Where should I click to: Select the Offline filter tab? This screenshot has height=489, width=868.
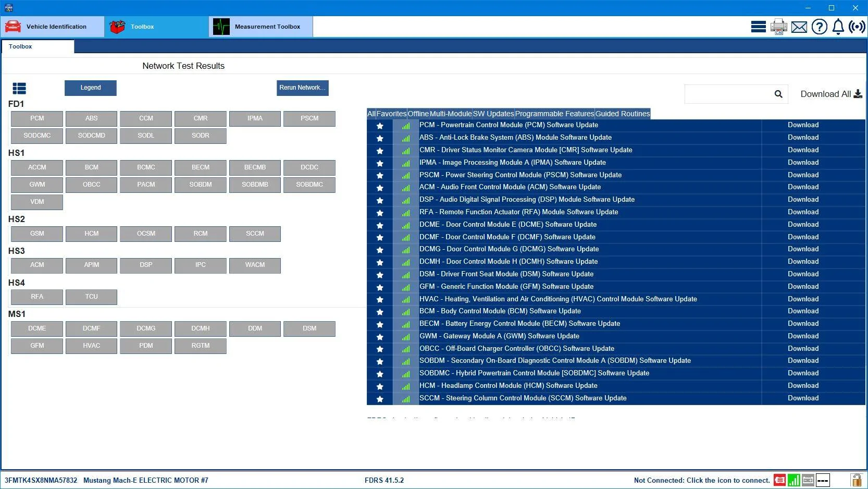pyautogui.click(x=418, y=114)
